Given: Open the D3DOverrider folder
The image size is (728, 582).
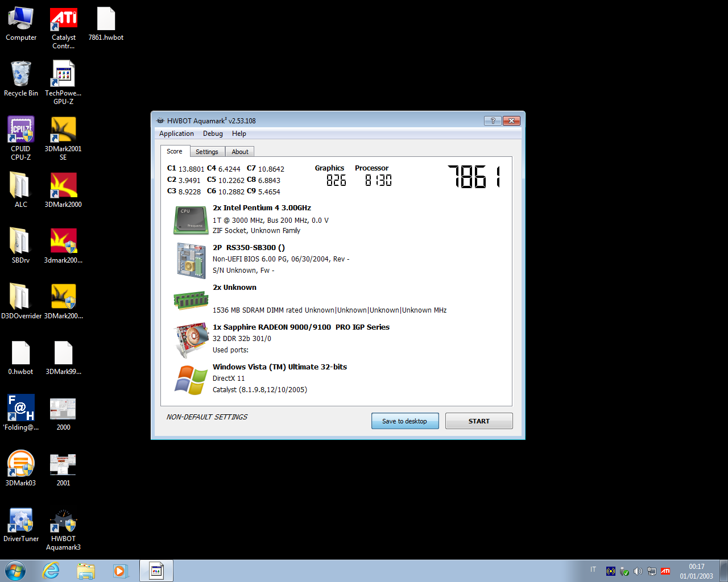Looking at the screenshot, I should click(x=21, y=301).
